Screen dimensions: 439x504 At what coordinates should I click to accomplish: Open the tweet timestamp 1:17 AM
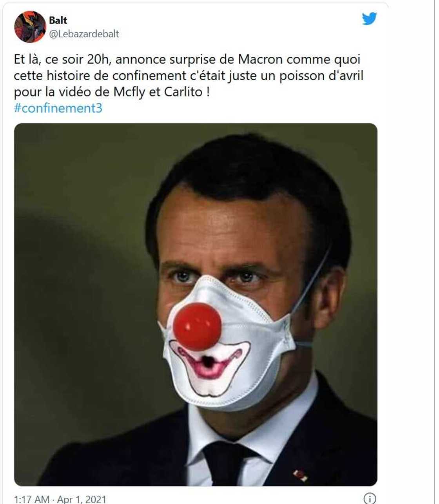coord(32,499)
